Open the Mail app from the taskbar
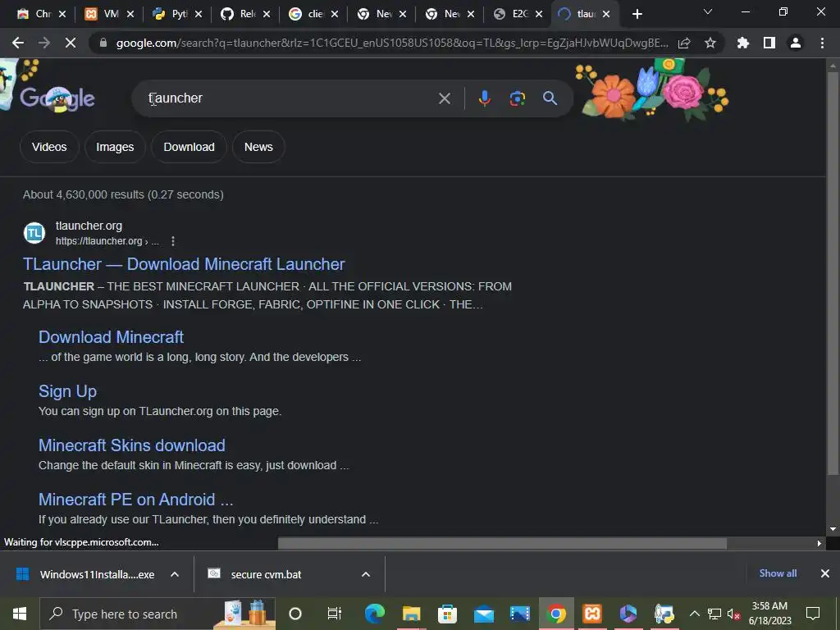 point(484,614)
